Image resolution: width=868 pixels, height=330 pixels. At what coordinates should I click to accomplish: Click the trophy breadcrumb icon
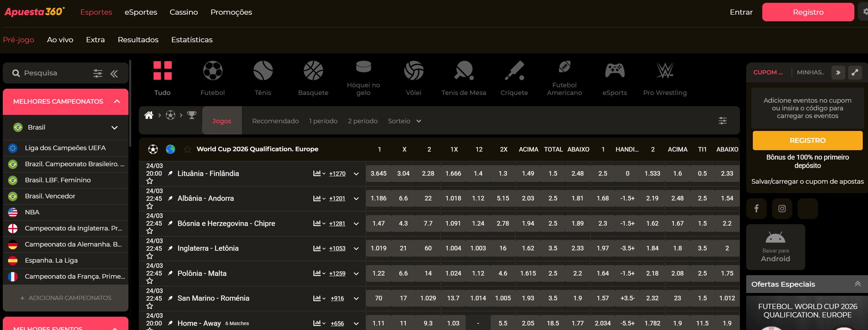click(192, 115)
